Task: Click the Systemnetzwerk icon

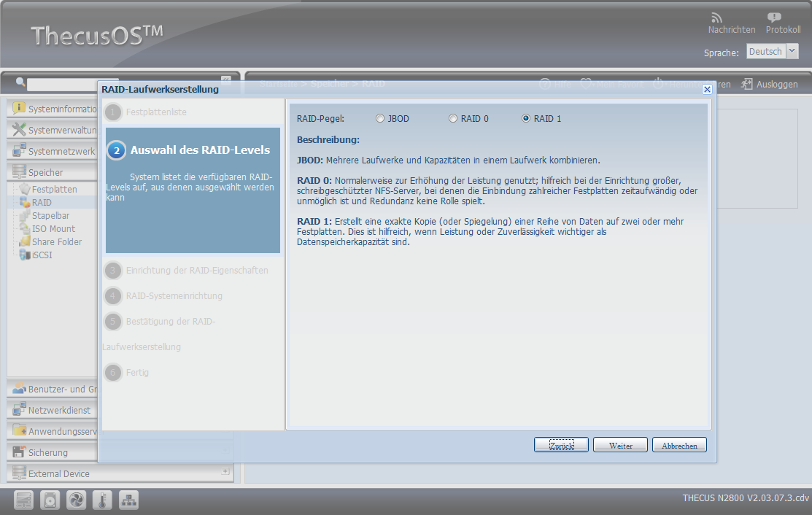Action: 19,150
